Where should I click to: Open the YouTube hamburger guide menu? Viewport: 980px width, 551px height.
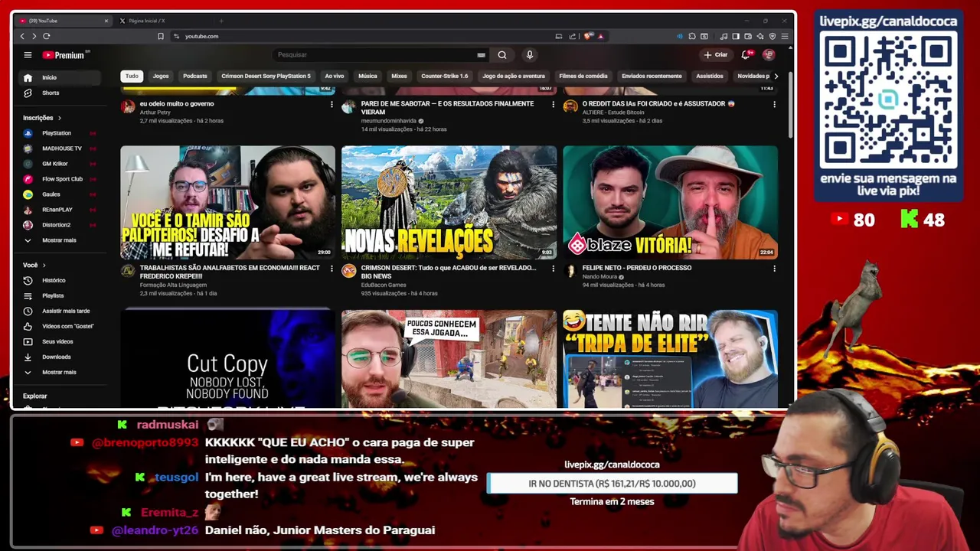pyautogui.click(x=28, y=55)
